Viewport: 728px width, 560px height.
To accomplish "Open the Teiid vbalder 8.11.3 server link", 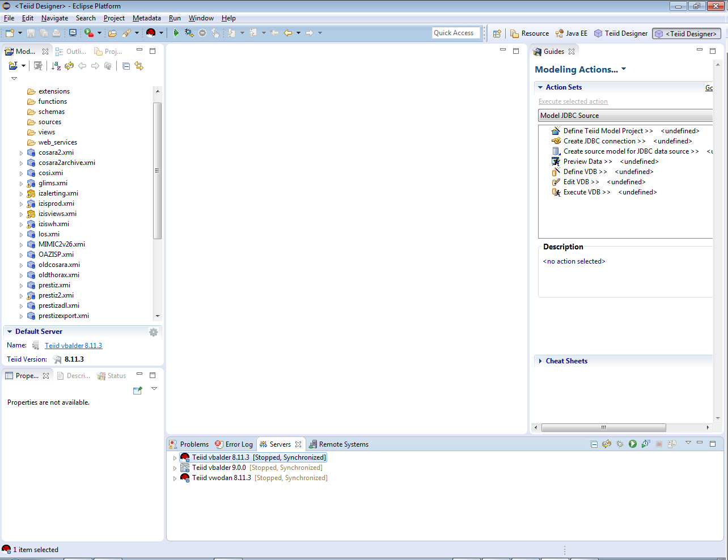I will pos(74,346).
